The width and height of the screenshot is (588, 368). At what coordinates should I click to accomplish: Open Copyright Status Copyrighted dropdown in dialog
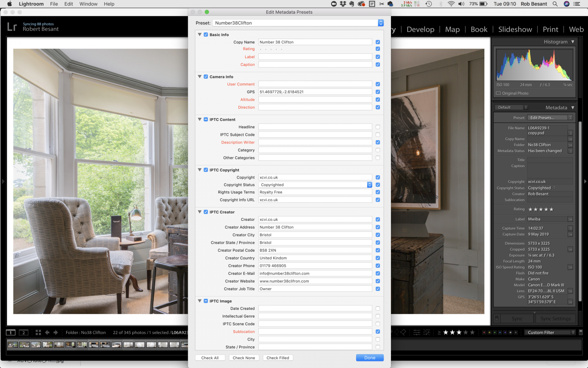click(315, 185)
